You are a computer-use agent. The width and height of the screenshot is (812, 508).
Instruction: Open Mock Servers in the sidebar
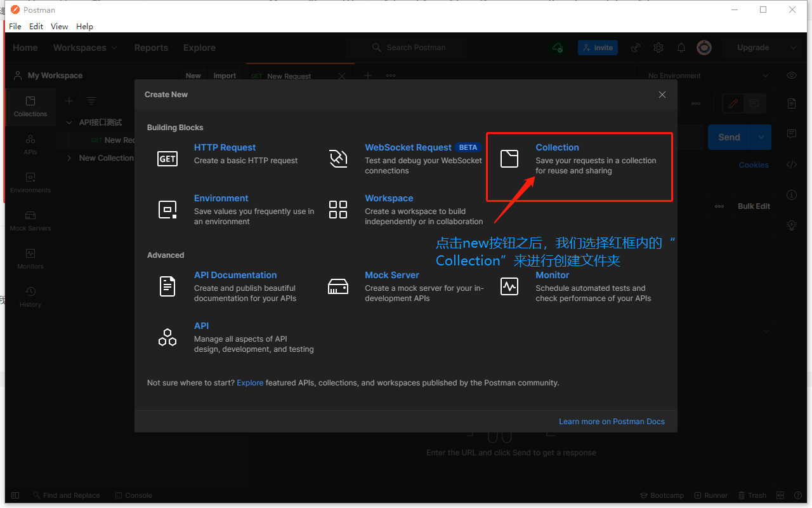click(x=30, y=221)
